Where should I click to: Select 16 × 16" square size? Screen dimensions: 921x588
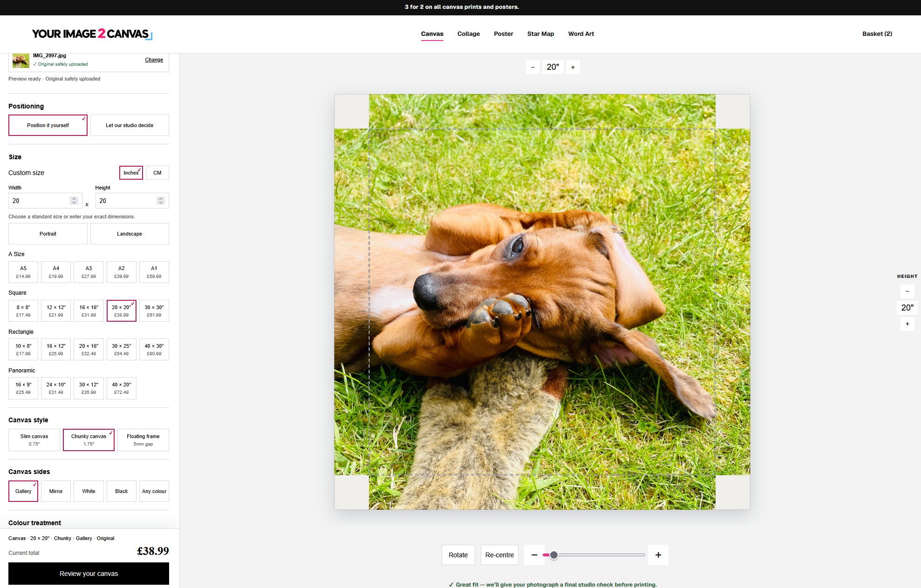pos(89,311)
